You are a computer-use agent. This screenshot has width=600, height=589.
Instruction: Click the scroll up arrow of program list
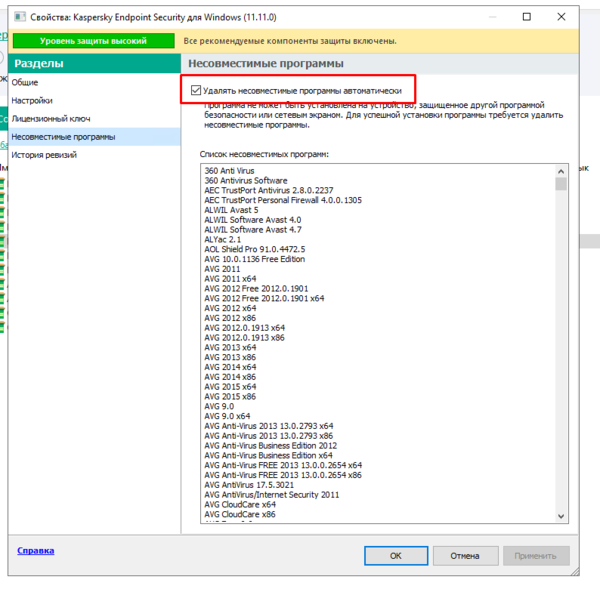pos(561,171)
